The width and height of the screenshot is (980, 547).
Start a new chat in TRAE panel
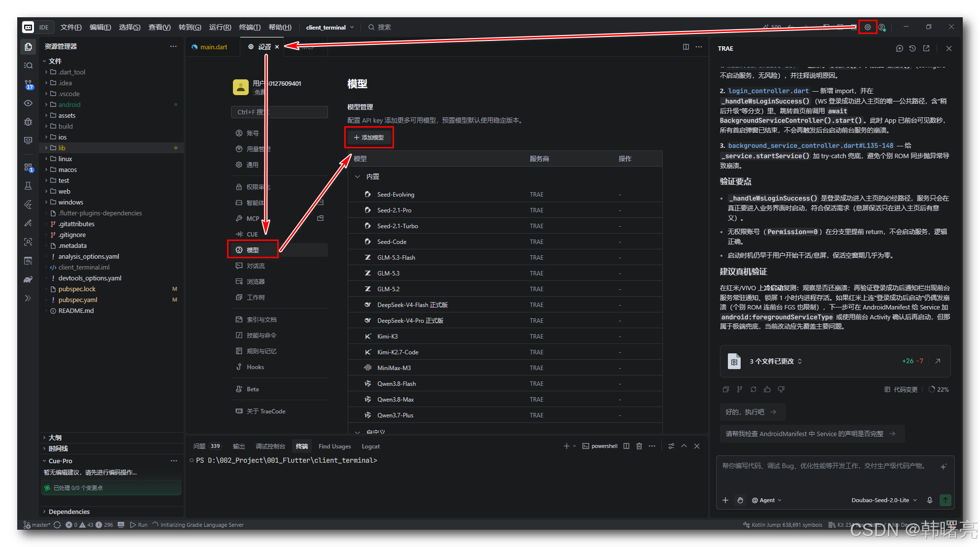click(x=900, y=48)
